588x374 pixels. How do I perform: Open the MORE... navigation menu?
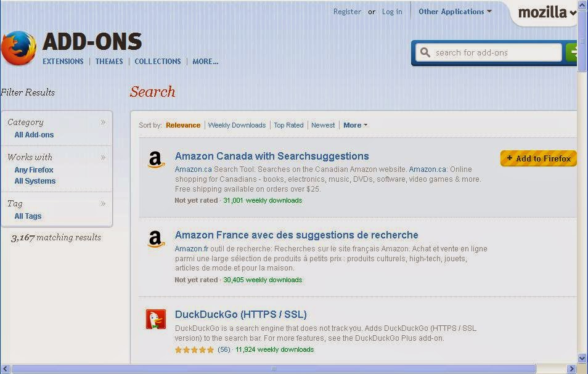coord(205,62)
